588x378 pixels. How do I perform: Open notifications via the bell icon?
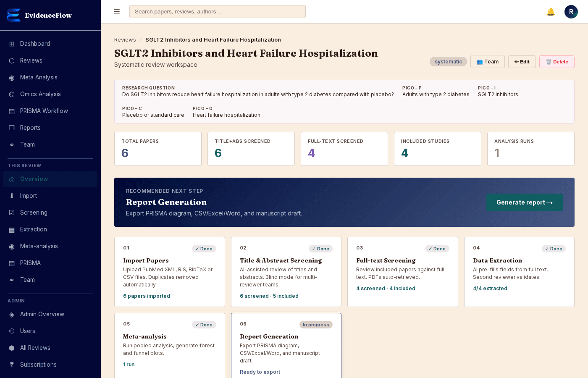(551, 12)
